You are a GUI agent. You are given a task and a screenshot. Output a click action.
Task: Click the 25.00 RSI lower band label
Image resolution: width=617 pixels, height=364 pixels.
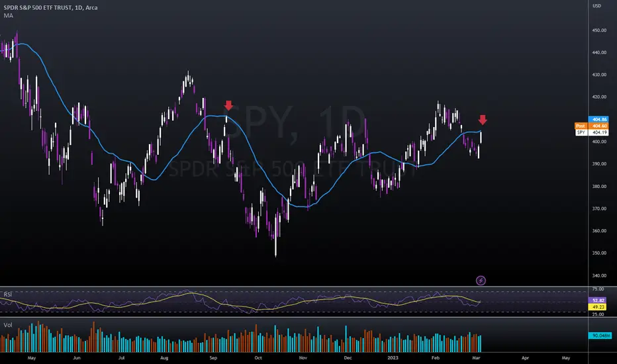coord(598,314)
